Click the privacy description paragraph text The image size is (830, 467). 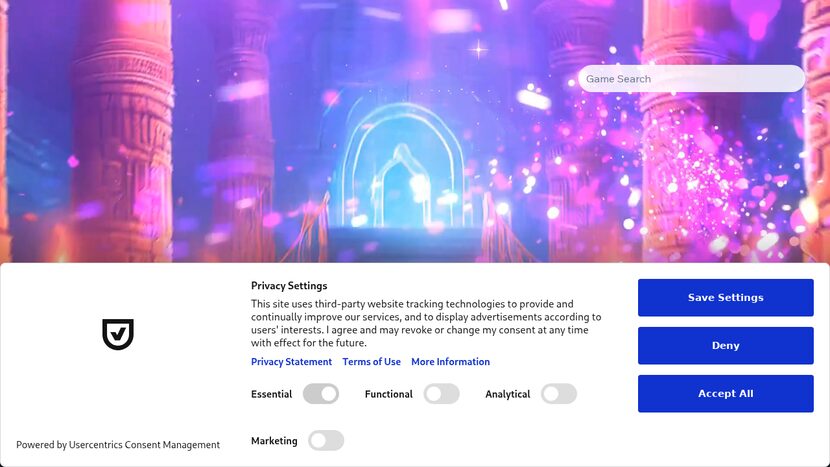coord(425,323)
